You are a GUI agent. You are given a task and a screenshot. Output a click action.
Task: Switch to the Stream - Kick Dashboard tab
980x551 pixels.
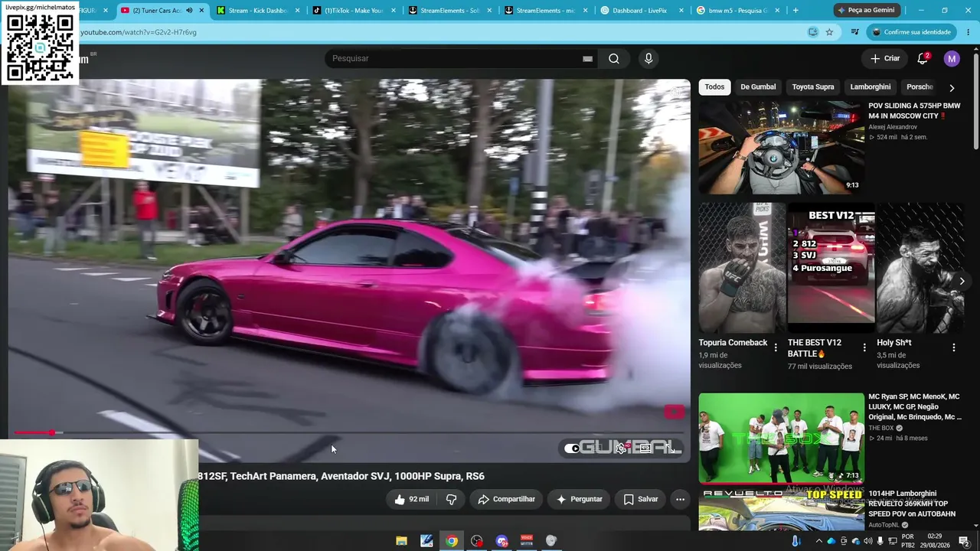point(257,11)
